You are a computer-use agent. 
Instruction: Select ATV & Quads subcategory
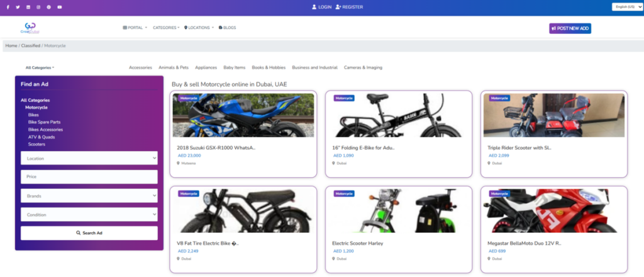[x=42, y=137]
